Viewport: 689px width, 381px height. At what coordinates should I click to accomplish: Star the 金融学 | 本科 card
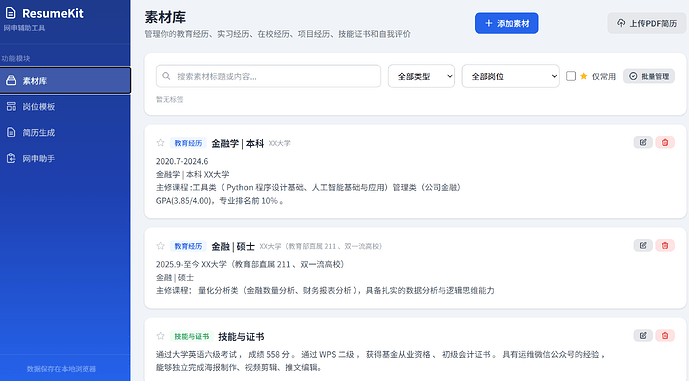pos(160,142)
